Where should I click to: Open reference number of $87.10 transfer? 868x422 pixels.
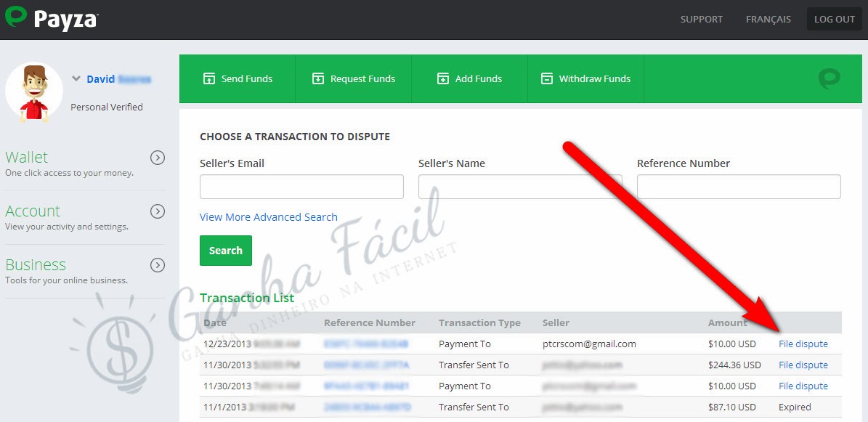(x=367, y=407)
